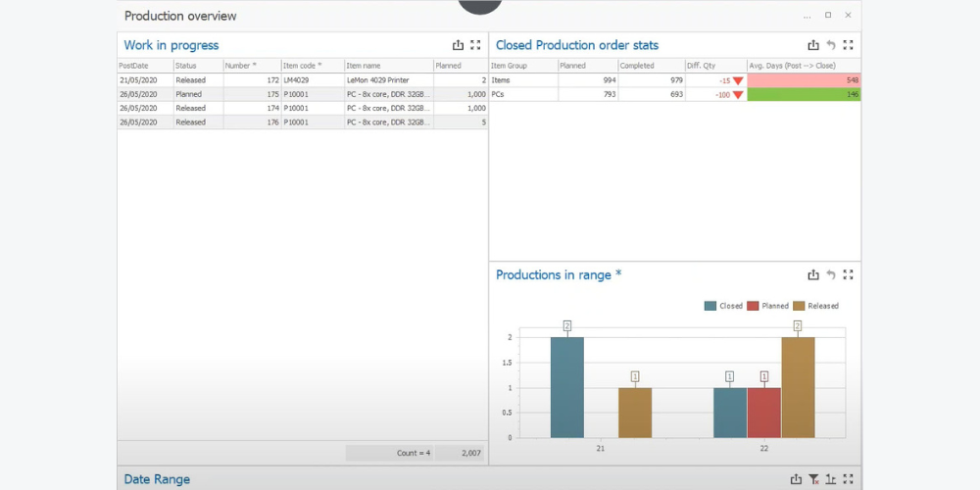980x490 pixels.
Task: Click the Date Range panel title
Action: point(157,479)
